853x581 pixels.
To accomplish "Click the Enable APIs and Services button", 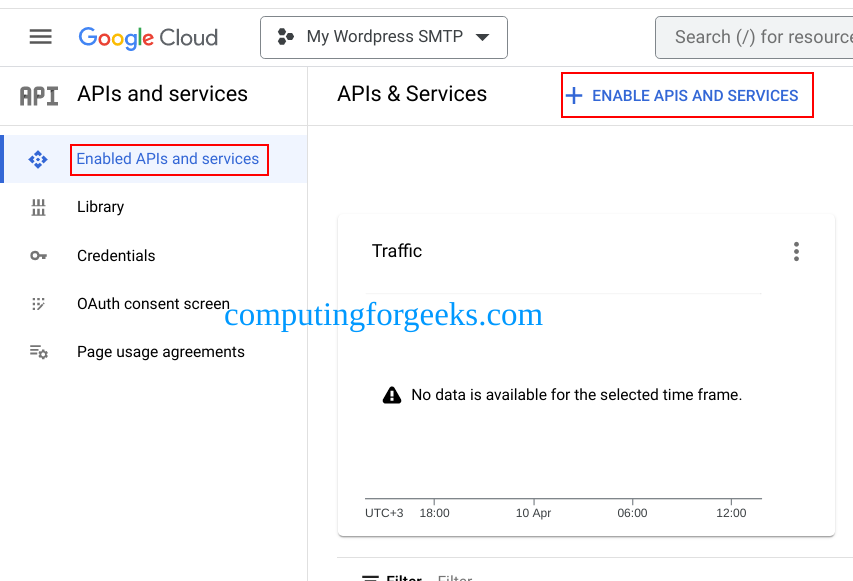I will (x=687, y=95).
